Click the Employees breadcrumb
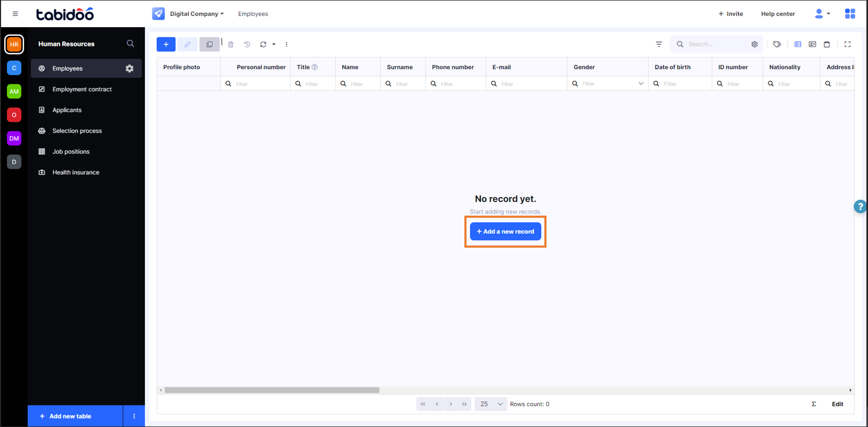The width and height of the screenshot is (868, 427). tap(253, 14)
